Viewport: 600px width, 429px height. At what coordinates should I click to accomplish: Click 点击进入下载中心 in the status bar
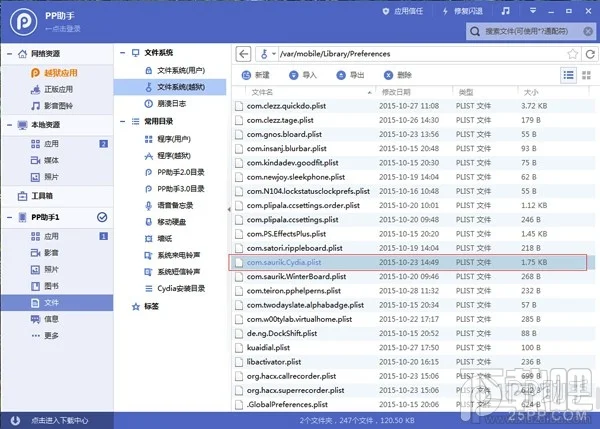(59, 421)
